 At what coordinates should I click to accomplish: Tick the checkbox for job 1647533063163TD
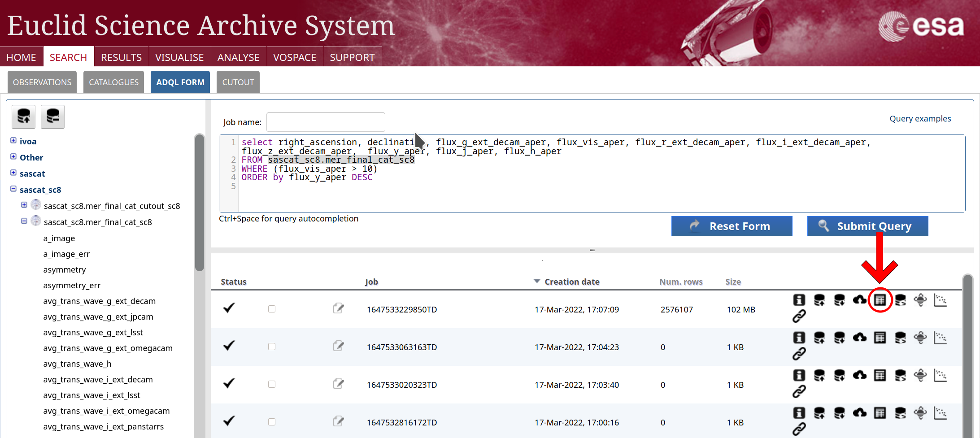coord(272,347)
